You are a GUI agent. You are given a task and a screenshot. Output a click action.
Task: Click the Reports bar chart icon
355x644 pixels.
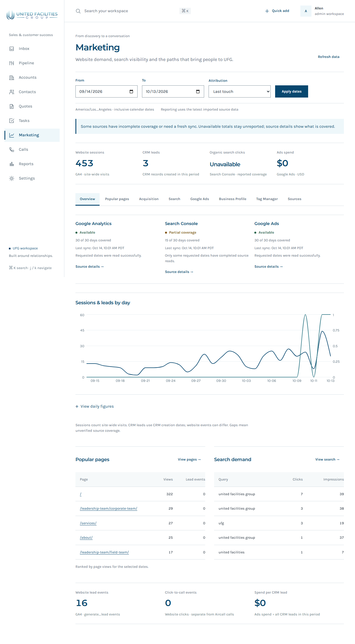pos(12,164)
